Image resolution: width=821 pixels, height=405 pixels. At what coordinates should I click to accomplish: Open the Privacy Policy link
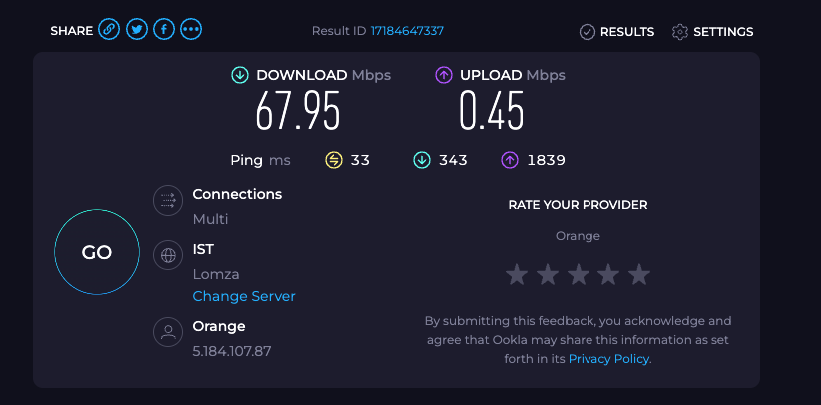pyautogui.click(x=608, y=359)
